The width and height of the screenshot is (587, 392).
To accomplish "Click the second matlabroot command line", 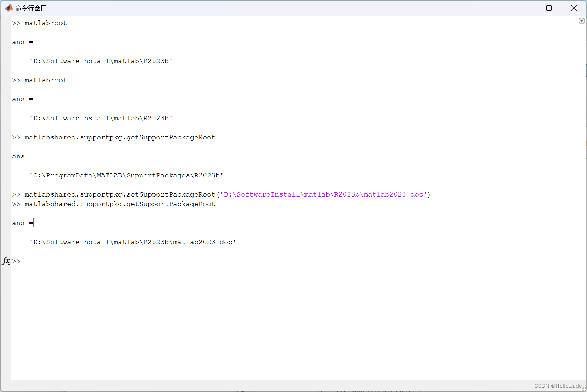I will pos(39,80).
